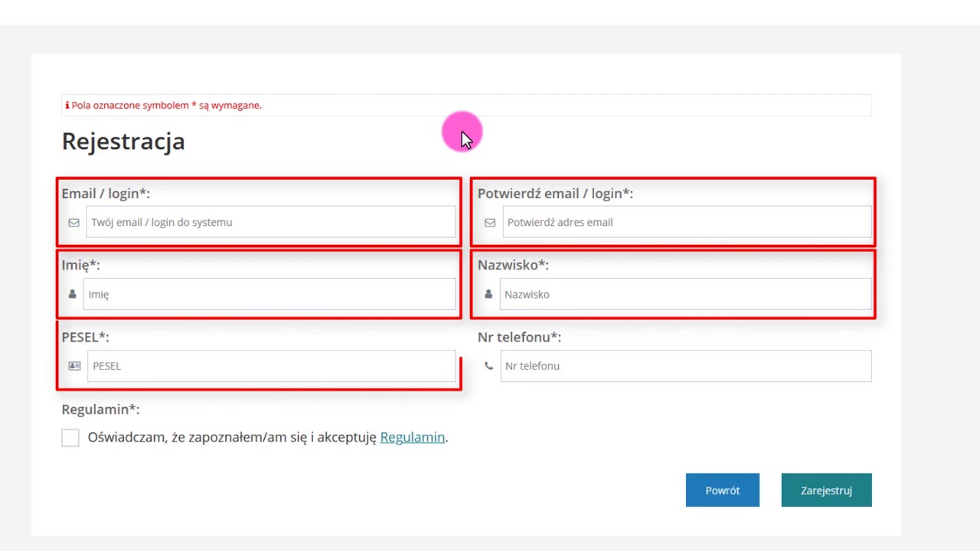
Task: Open the Regulamin link
Action: pyautogui.click(x=412, y=438)
